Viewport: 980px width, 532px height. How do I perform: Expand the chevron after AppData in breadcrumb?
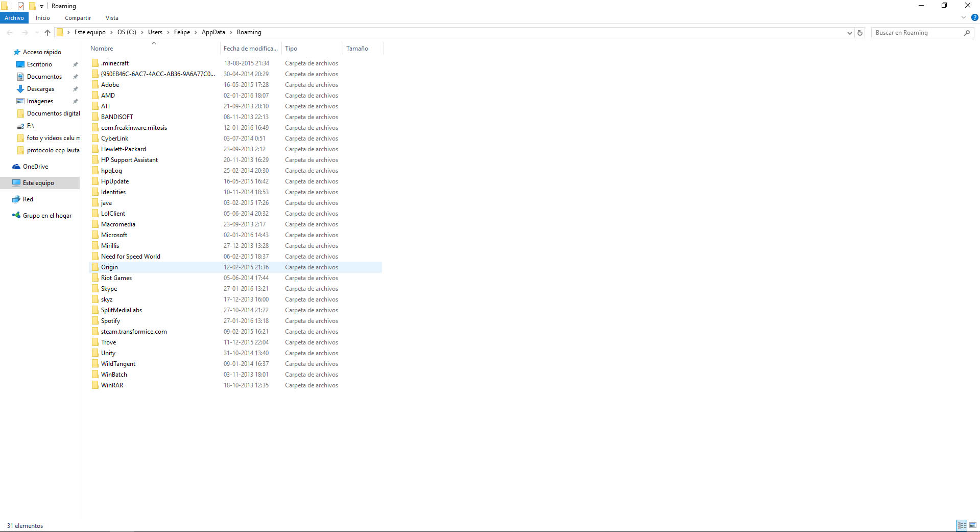point(231,32)
